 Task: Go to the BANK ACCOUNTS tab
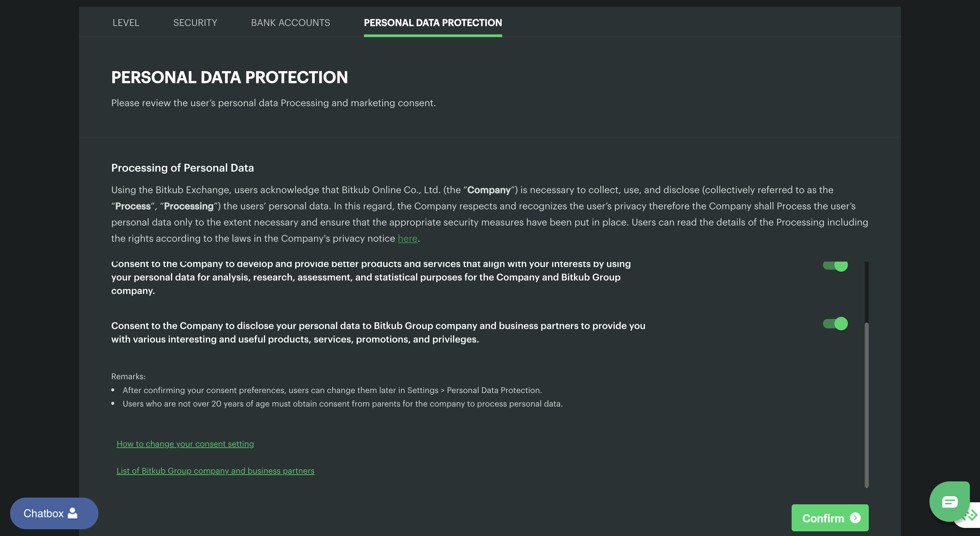coord(290,23)
